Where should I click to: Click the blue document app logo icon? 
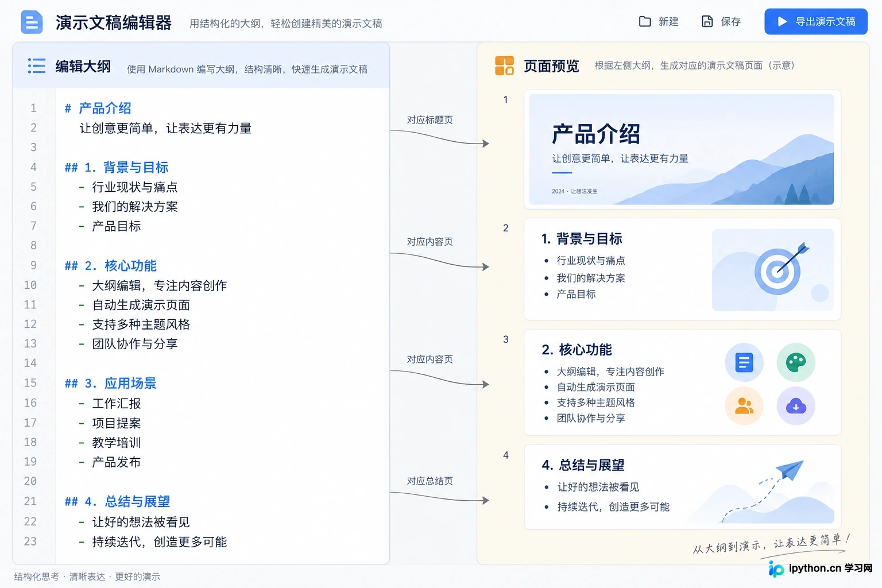32,22
